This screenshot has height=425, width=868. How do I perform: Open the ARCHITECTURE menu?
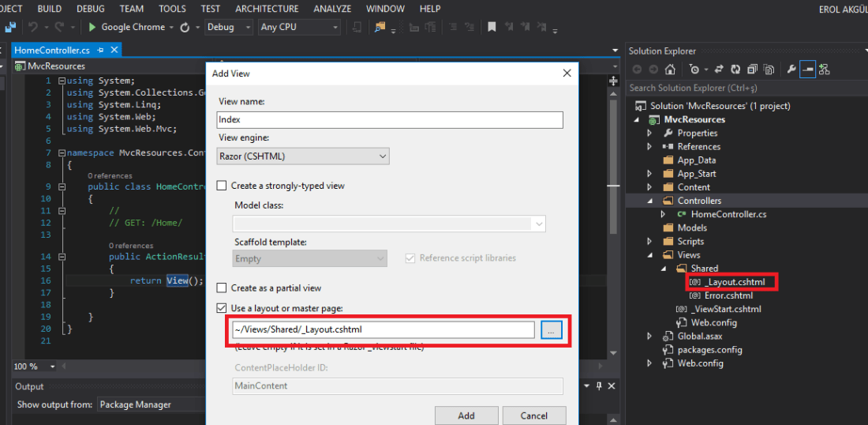(x=267, y=9)
